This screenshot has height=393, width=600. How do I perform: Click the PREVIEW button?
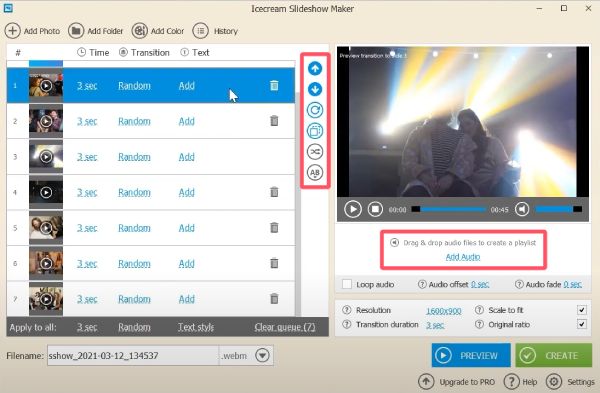[471, 355]
